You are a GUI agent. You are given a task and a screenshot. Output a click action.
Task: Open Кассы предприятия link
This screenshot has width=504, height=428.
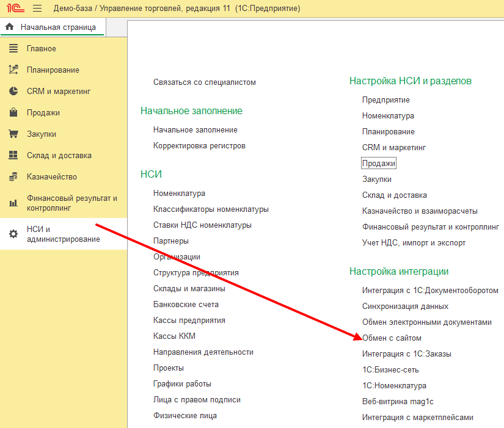point(189,321)
